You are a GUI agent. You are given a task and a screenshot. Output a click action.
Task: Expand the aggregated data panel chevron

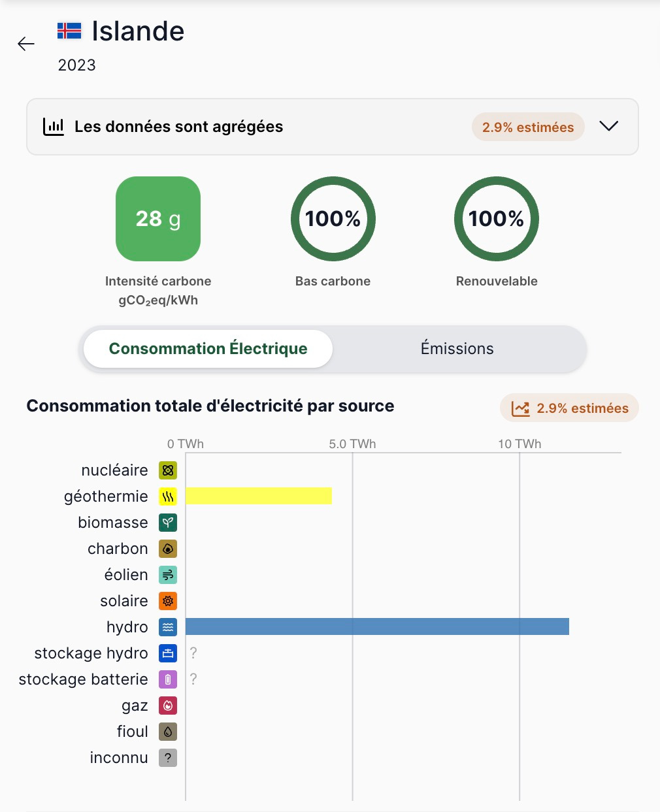pos(608,126)
